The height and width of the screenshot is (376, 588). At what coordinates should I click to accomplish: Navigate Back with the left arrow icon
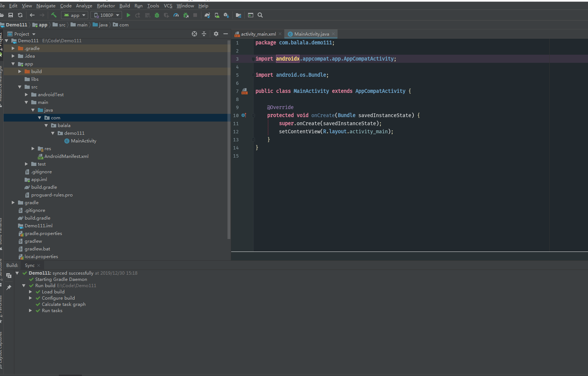[x=32, y=15]
